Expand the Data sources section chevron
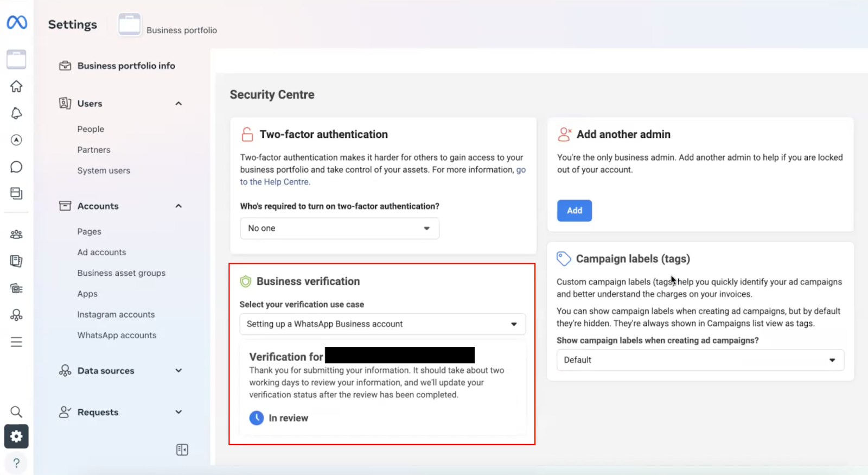 178,371
